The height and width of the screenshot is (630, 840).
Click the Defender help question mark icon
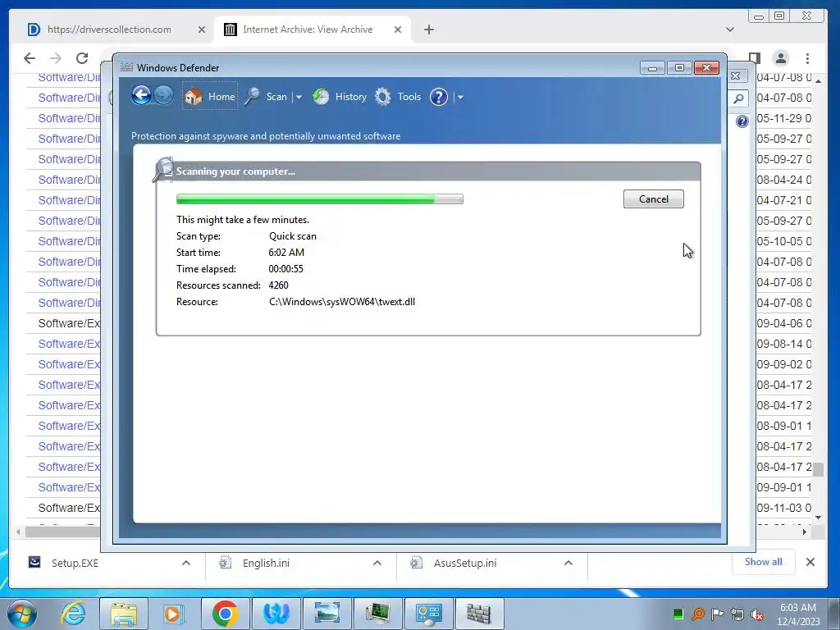click(x=439, y=97)
